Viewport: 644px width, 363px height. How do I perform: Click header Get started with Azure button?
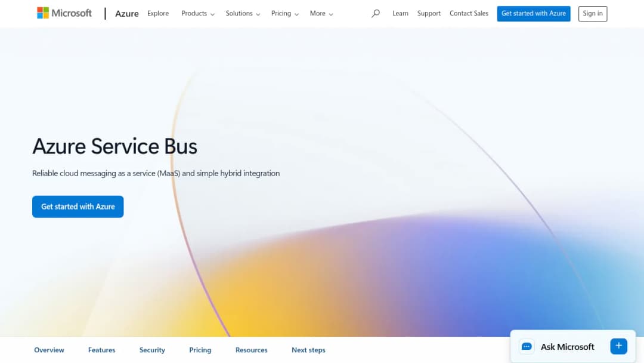534,14
